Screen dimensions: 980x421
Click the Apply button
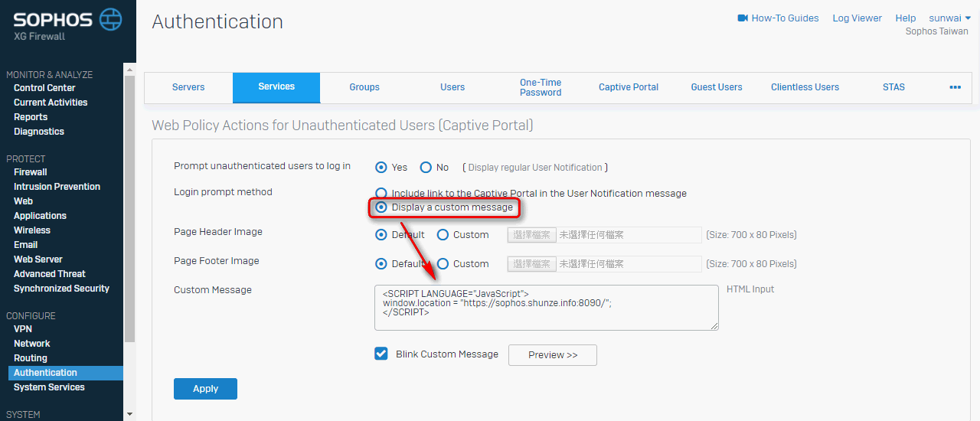pos(205,389)
